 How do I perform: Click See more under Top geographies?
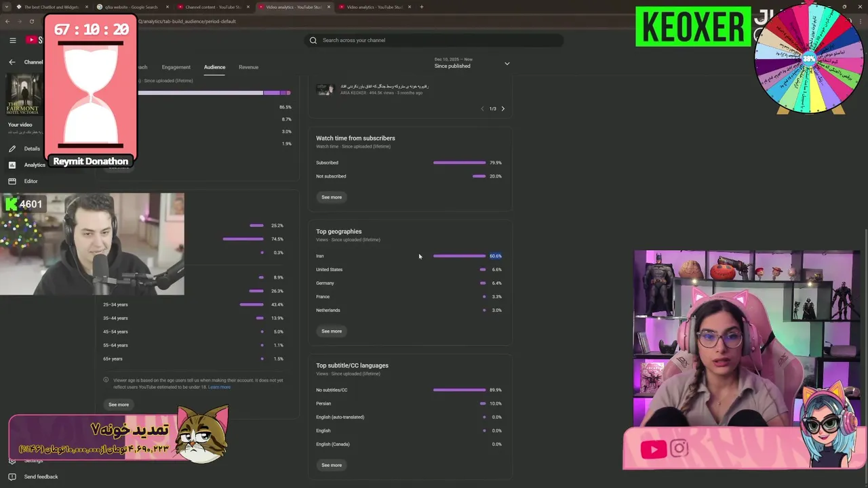(332, 331)
